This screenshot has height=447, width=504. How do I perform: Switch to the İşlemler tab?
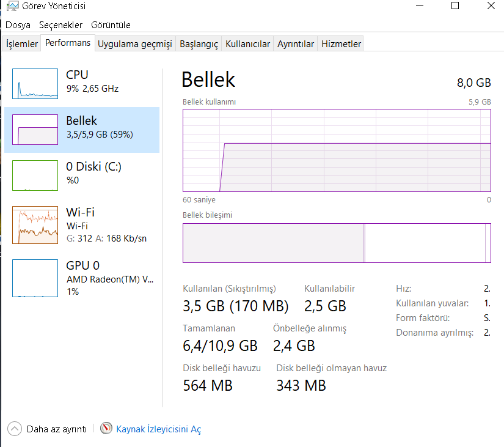tap(22, 44)
